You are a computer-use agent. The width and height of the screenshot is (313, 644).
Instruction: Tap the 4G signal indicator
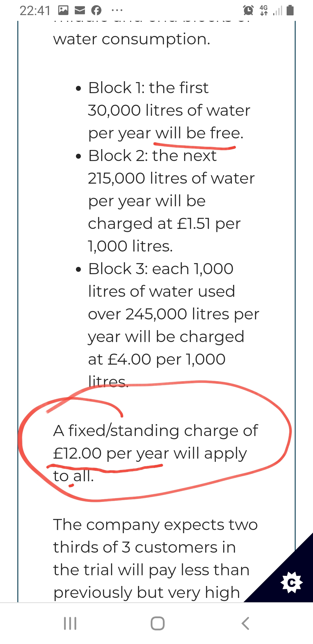(x=264, y=10)
